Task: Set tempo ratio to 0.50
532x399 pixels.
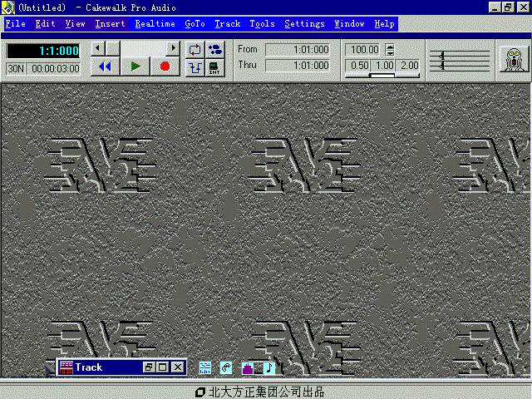Action: [x=359, y=66]
